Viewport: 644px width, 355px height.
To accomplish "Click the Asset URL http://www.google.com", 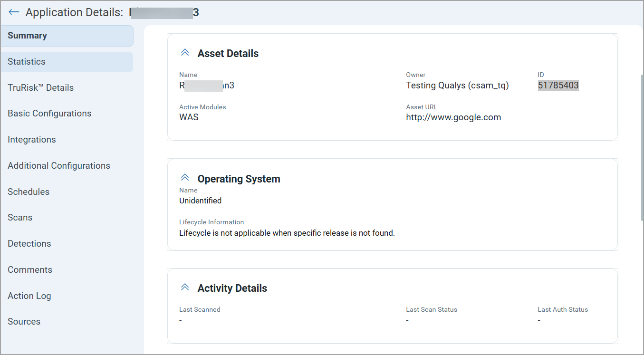I will [x=453, y=117].
